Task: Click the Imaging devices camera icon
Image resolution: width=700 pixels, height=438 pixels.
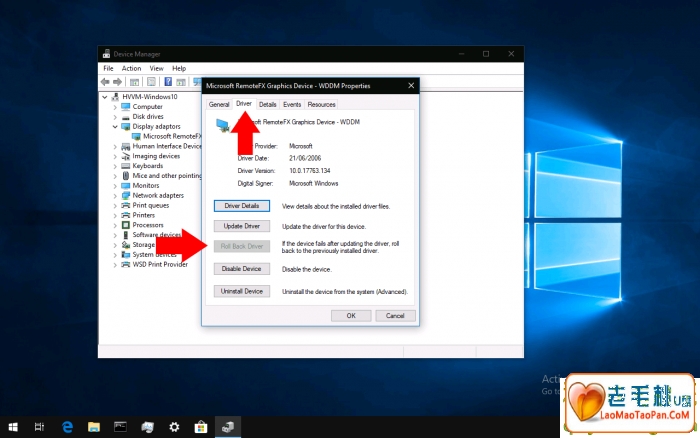Action: tap(125, 156)
